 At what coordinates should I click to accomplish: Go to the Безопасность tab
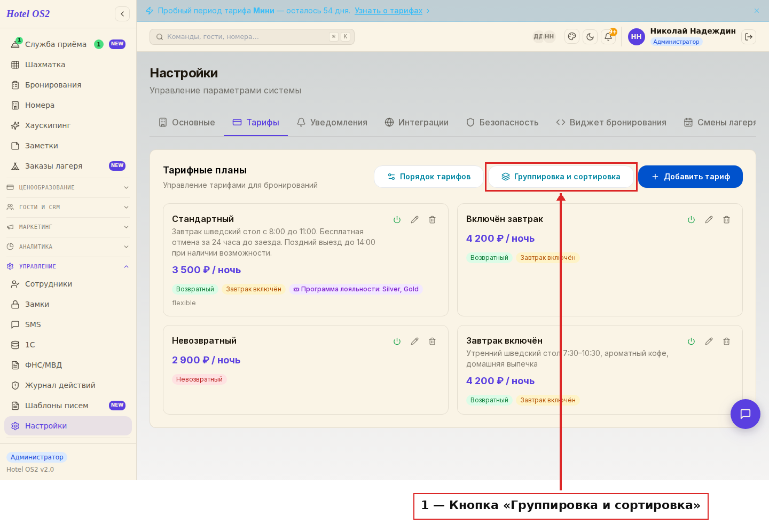[x=503, y=123]
